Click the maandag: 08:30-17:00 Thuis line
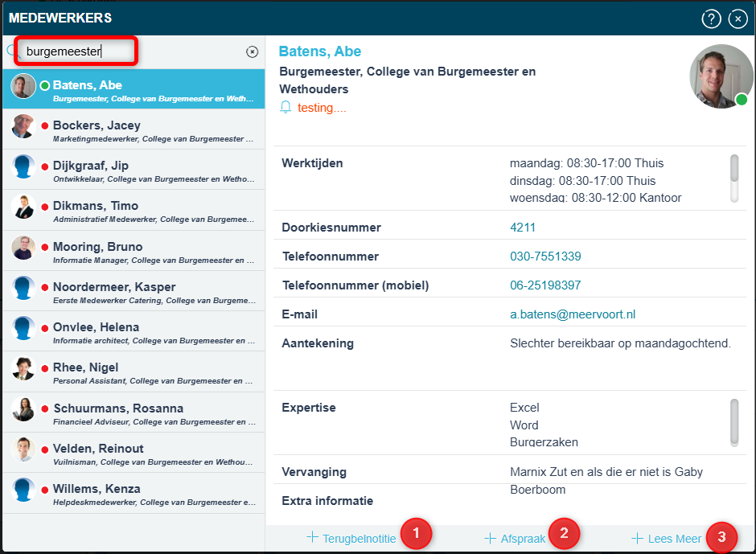756x554 pixels. point(587,163)
